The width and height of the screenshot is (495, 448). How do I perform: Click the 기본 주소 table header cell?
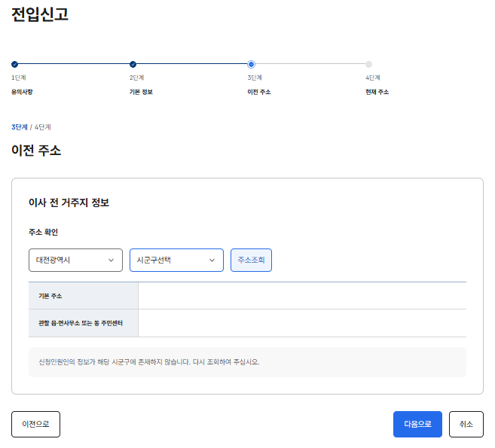tap(84, 296)
